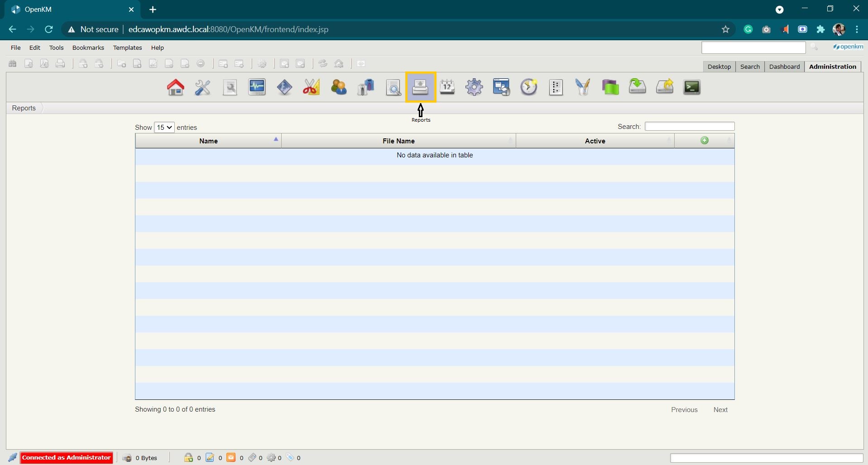Click the refresh arrows toolbar icon
Viewport: 868px width, 465px height.
[323, 64]
